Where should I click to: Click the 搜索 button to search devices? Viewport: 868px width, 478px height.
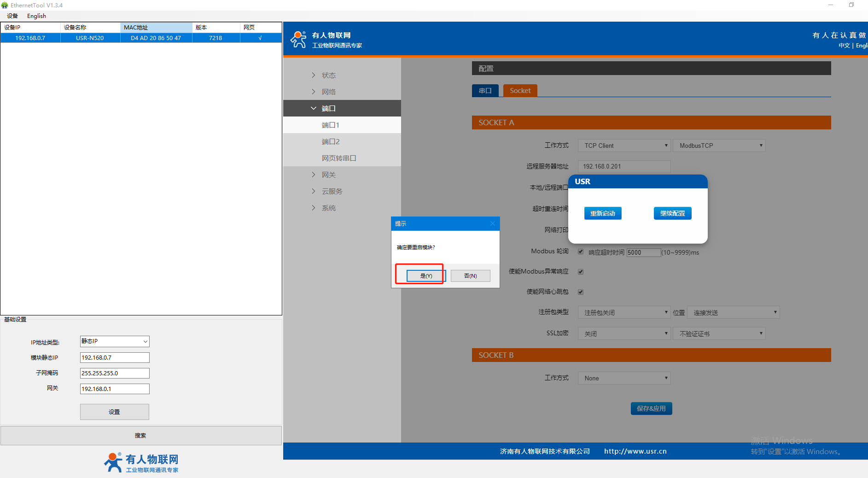point(141,436)
